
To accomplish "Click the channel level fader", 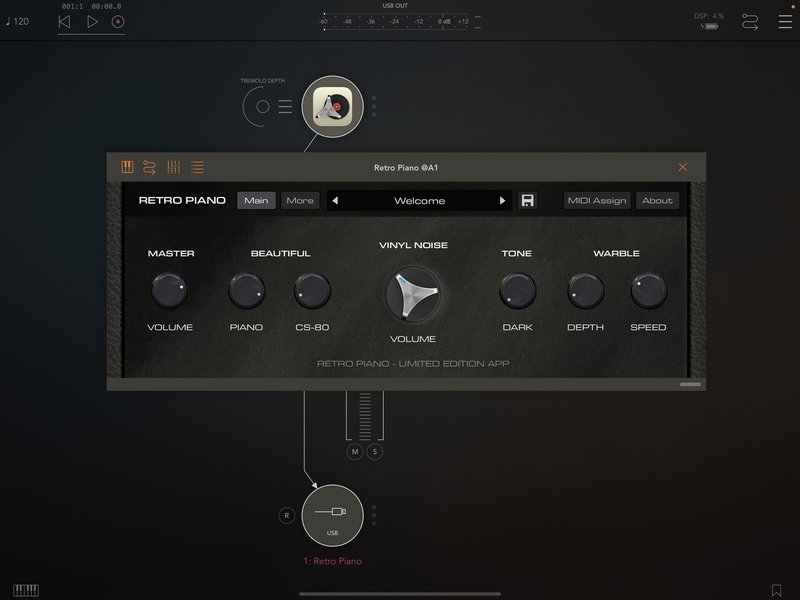I will pos(365,416).
